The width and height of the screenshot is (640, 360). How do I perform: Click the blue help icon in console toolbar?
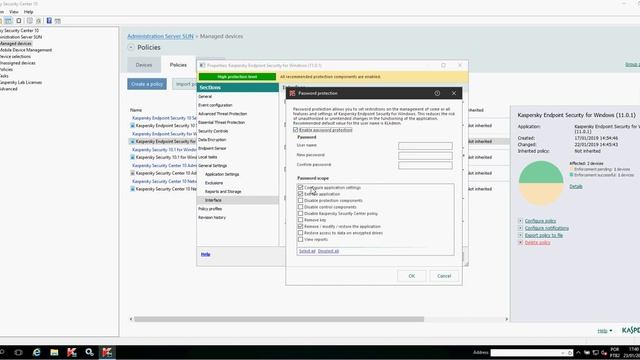49,21
